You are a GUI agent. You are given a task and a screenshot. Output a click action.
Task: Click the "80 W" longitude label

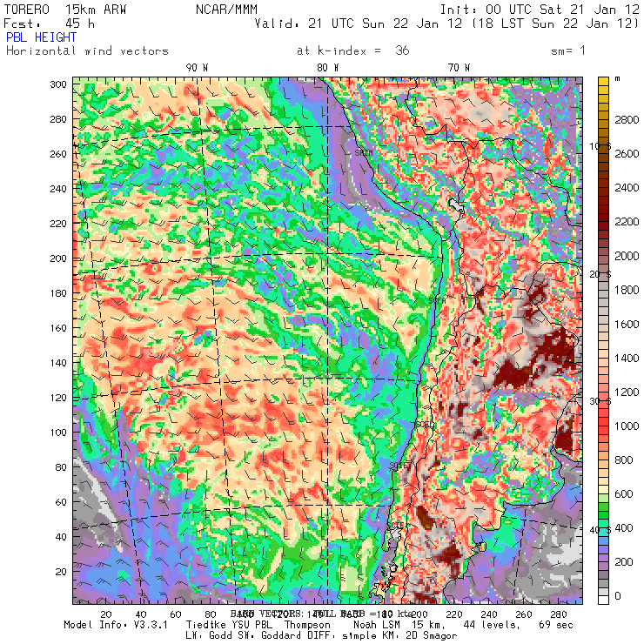[x=328, y=68]
